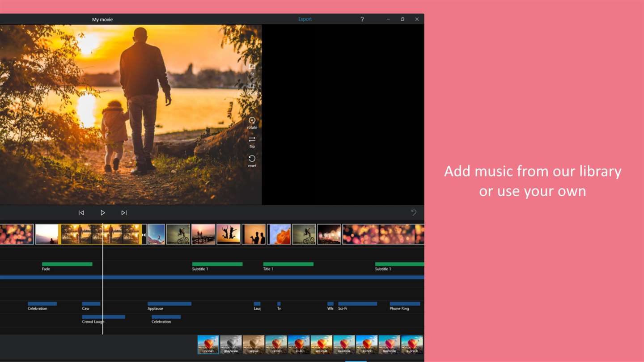Image resolution: width=644 pixels, height=362 pixels.
Task: Skip to previous clip
Action: click(x=81, y=213)
